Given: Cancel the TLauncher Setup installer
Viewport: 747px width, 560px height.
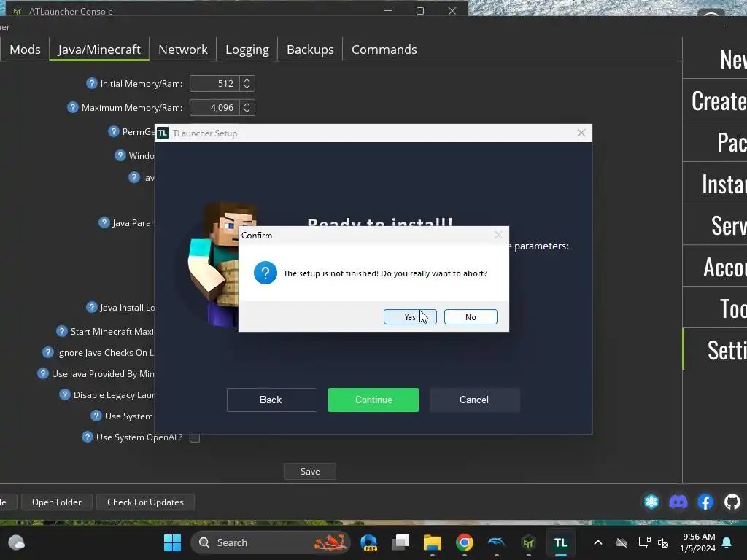Looking at the screenshot, I should (474, 400).
